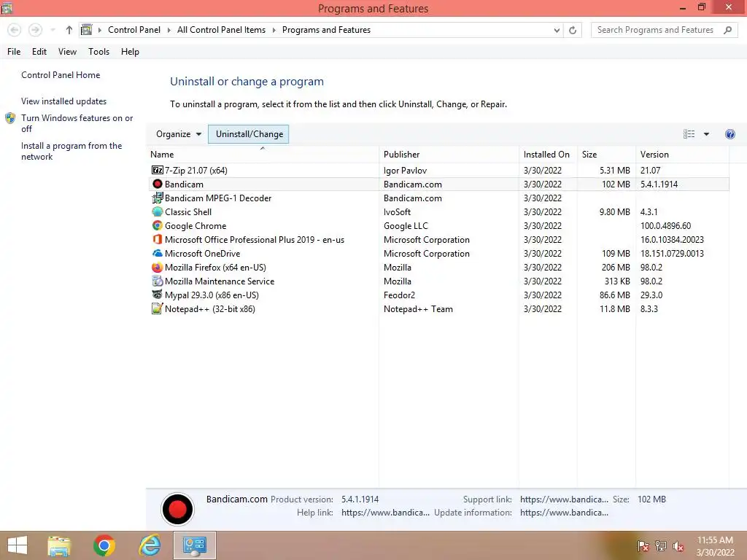Launch Internet Explorer from the taskbar
Screen dimensions: 747x560
point(150,545)
